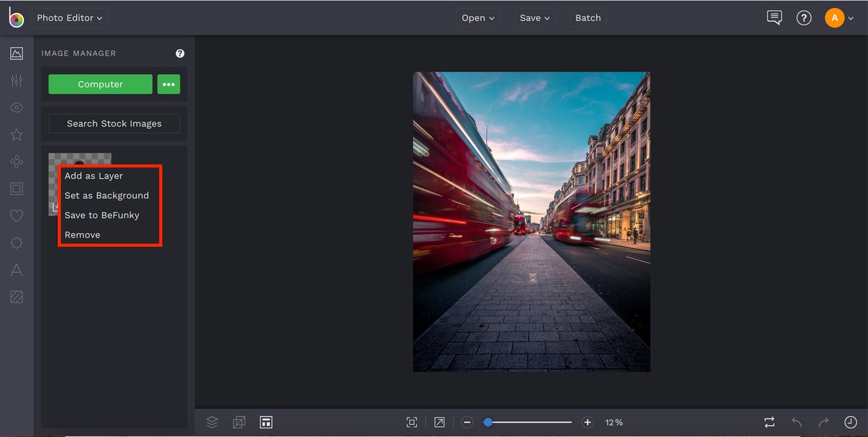
Task: Toggle the before-and-after comparison view
Action: pos(769,422)
